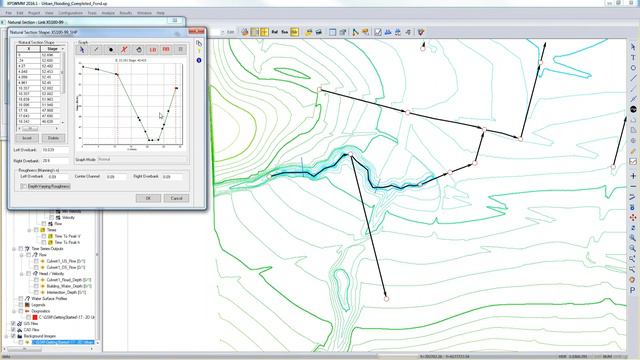Toggle the Time To Peak V checkbox
Viewport: 640px width, 360px height.
click(44, 236)
